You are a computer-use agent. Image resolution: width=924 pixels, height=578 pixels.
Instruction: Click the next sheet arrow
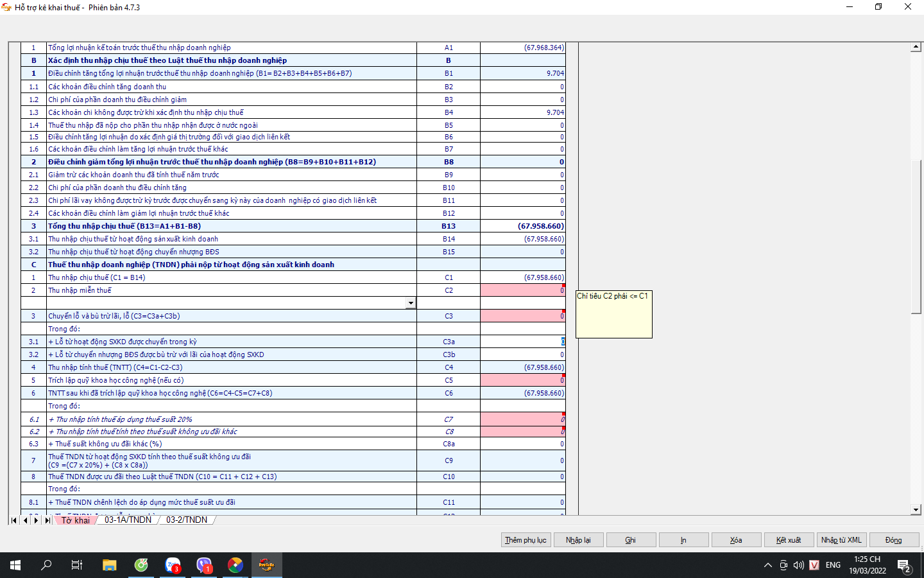(x=36, y=520)
